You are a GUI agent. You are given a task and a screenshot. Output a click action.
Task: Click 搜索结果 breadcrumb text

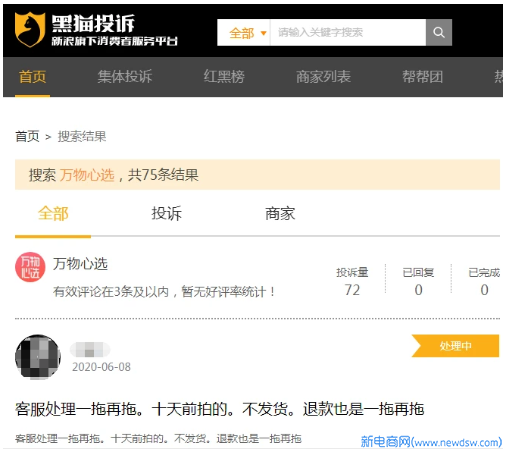pyautogui.click(x=82, y=136)
